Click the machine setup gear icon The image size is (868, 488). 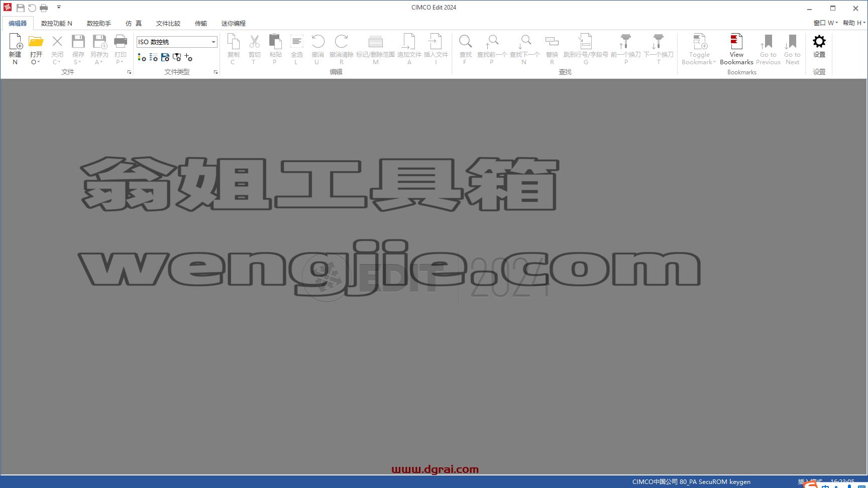tap(176, 58)
